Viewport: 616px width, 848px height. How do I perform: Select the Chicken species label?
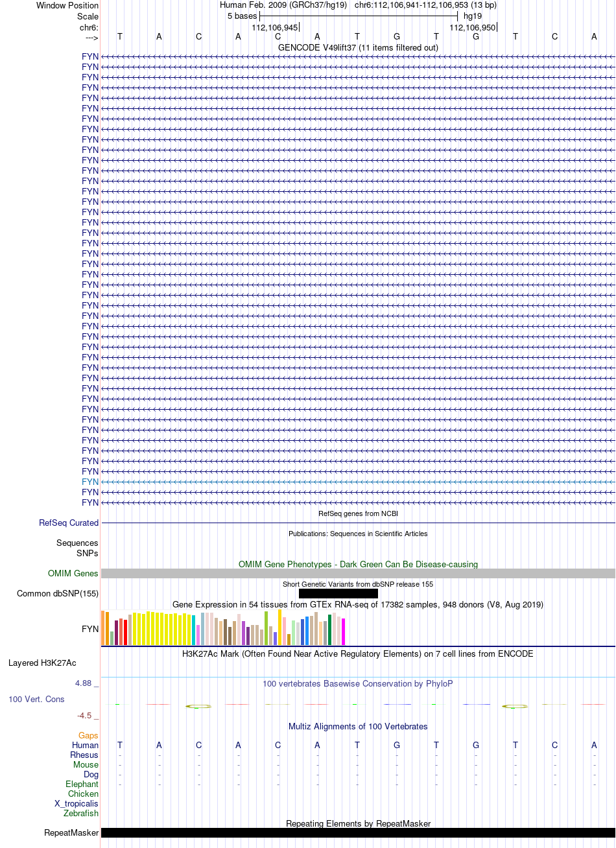(83, 794)
